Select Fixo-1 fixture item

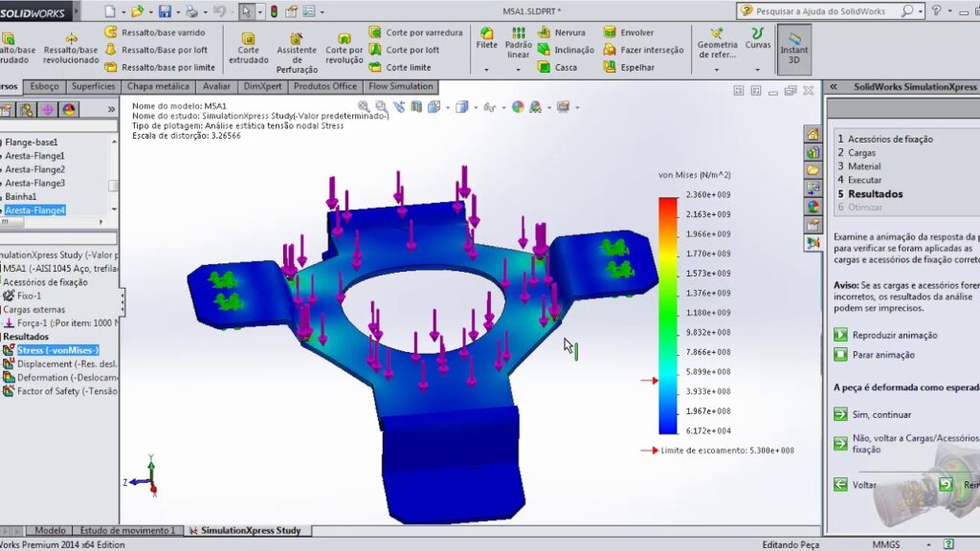pyautogui.click(x=23, y=296)
